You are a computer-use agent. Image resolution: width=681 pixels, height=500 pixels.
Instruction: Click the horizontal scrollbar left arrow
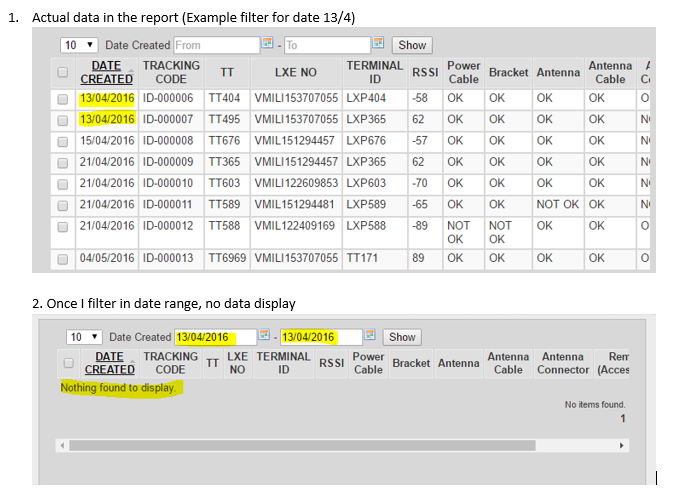point(63,445)
